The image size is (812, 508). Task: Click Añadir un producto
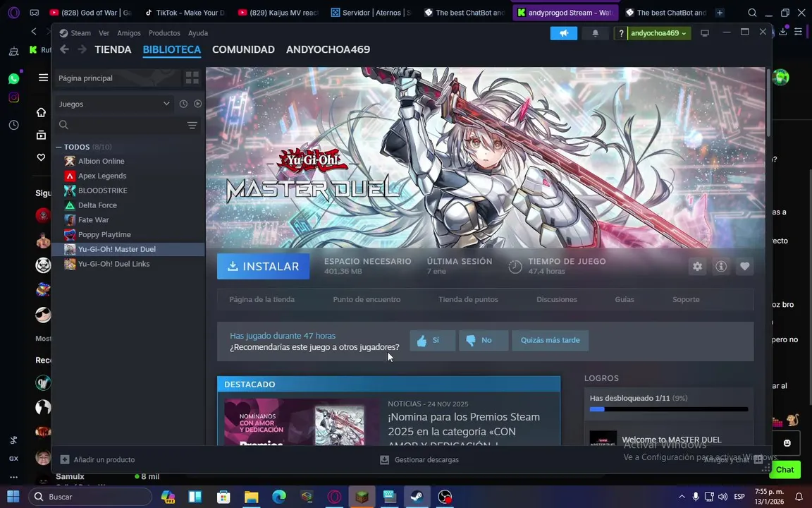[x=98, y=460]
